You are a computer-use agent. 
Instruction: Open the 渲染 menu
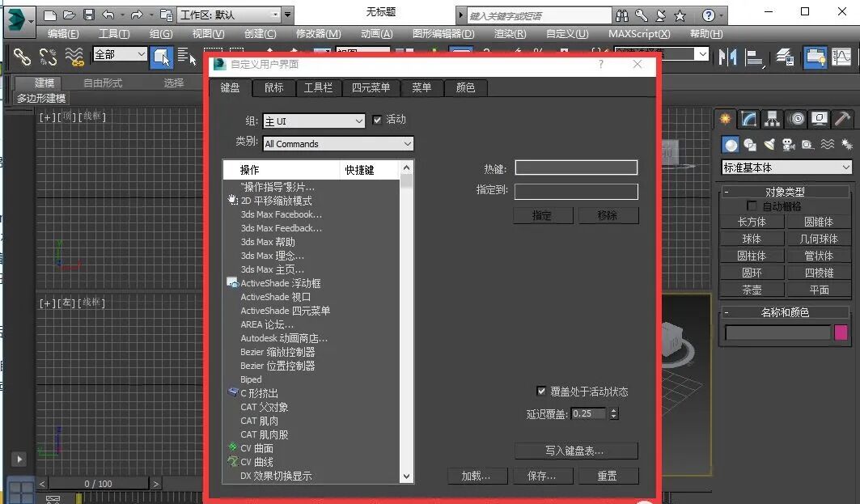coord(510,33)
